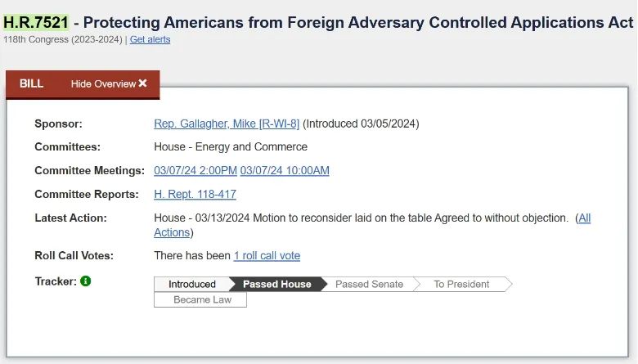Open the 03/07/24 2:00PM committee meeting

tap(195, 170)
